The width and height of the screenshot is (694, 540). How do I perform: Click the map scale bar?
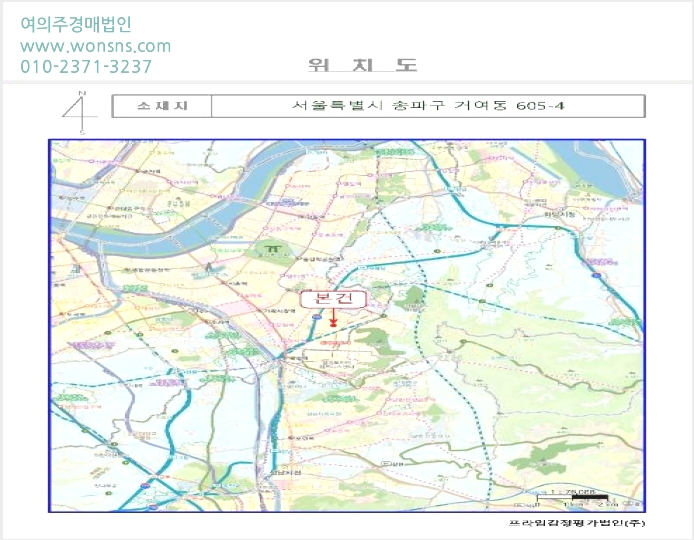click(x=574, y=498)
